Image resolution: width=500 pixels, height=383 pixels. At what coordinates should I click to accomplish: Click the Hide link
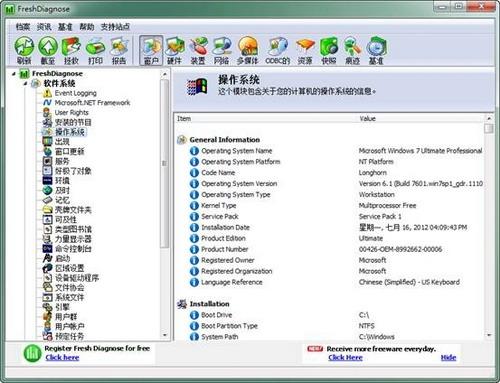point(448,358)
